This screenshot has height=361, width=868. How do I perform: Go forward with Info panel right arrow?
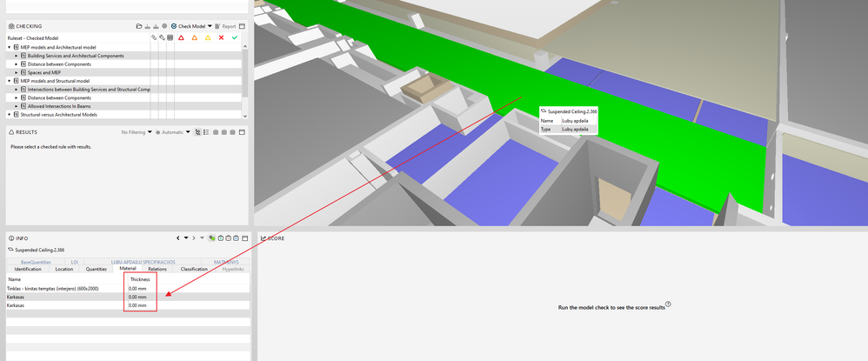tap(194, 238)
